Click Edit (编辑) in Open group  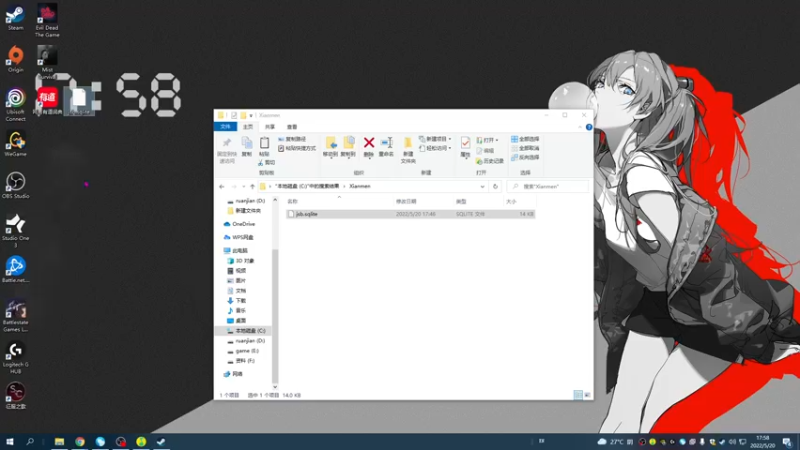coord(485,151)
